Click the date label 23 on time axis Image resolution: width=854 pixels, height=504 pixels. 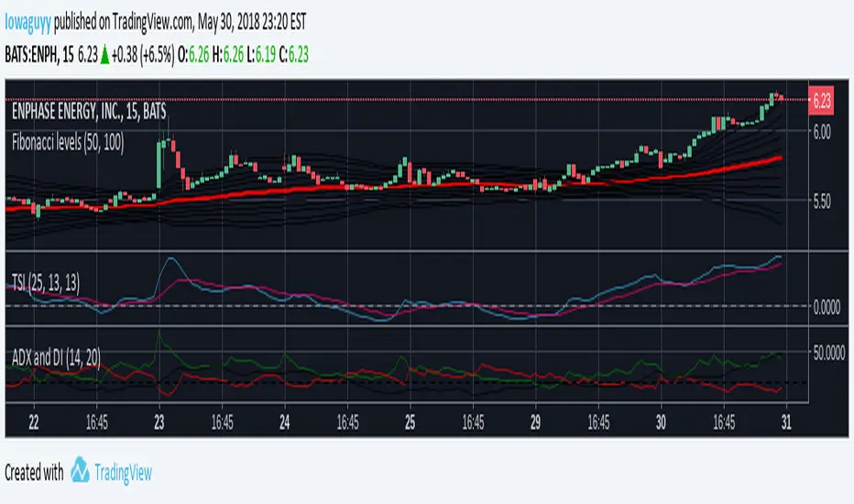tap(159, 422)
